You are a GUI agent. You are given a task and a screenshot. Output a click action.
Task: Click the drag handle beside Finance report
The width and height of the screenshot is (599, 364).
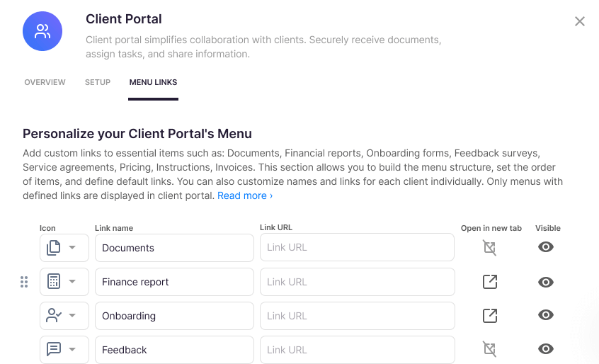(x=24, y=282)
